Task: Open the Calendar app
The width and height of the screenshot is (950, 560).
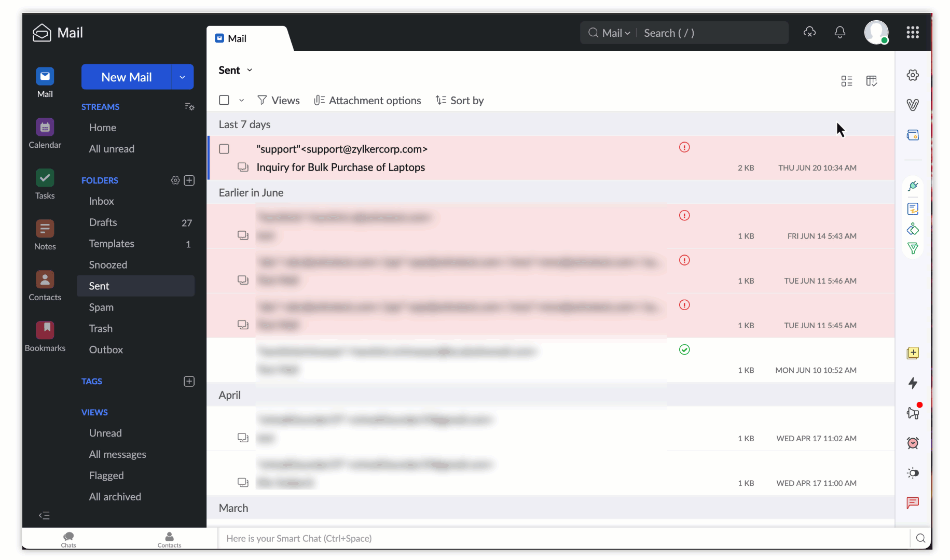Action: (45, 127)
